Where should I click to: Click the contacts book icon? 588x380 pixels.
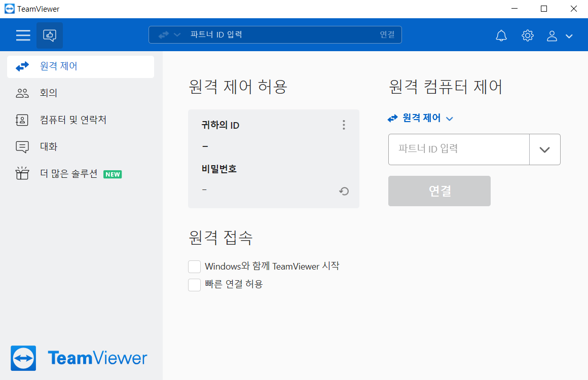tap(22, 120)
